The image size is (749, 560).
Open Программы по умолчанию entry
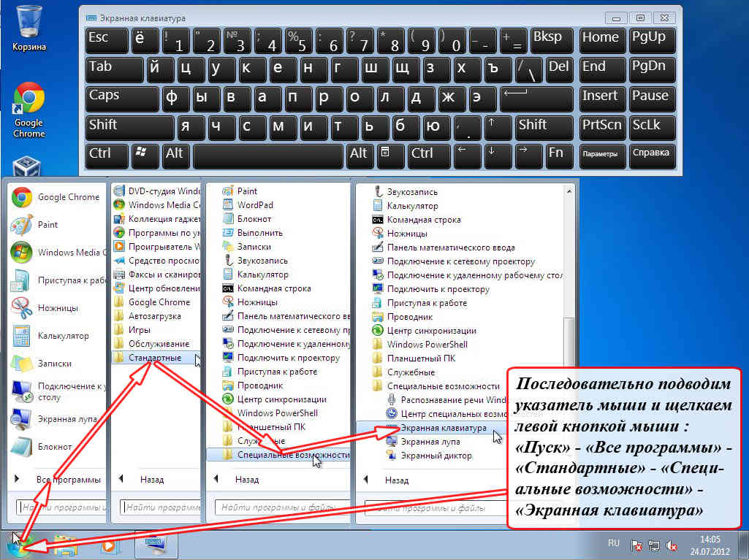[x=156, y=232]
